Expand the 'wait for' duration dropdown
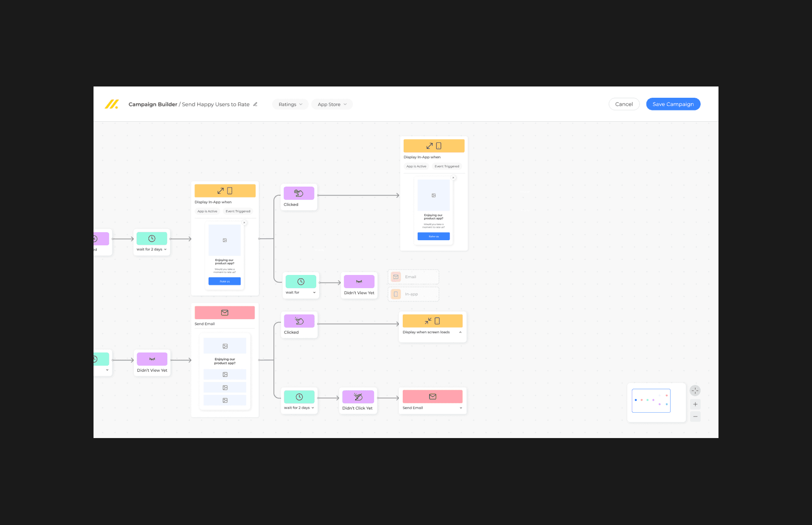Viewport: 812px width, 525px height. [314, 293]
